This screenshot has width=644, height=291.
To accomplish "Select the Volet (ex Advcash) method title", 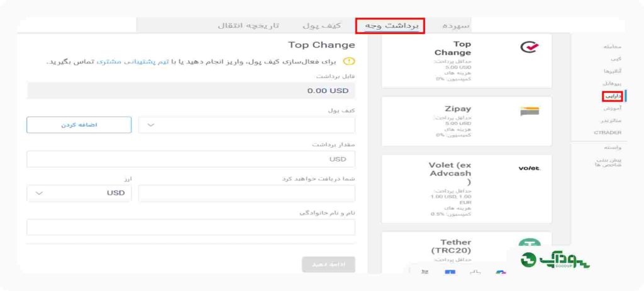I will point(450,173).
